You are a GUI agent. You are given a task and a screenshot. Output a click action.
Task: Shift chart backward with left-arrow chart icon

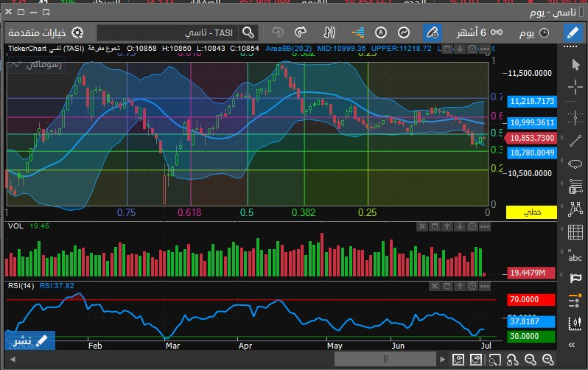coord(458,360)
